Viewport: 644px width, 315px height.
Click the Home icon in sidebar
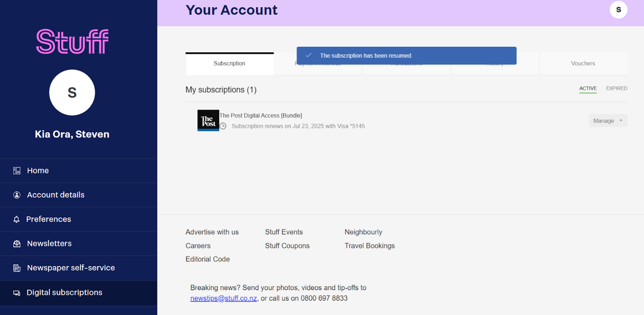pos(17,171)
